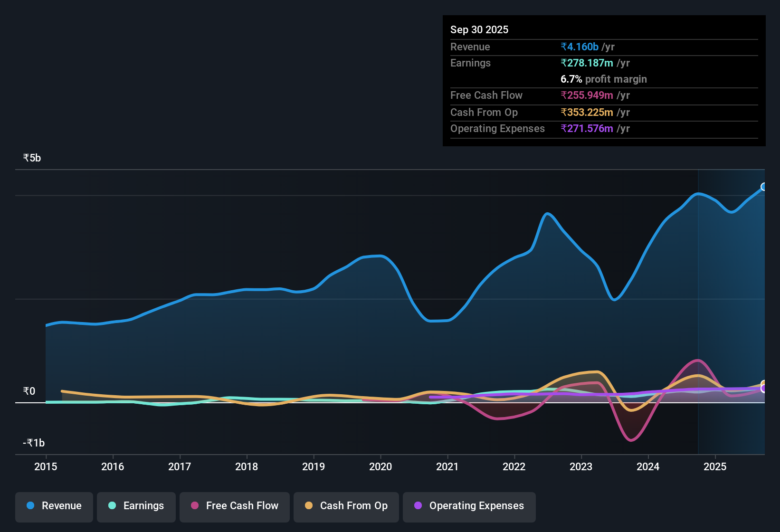Open the Sep 30 2025 tooltip details
The height and width of the screenshot is (532, 780).
click(x=479, y=29)
